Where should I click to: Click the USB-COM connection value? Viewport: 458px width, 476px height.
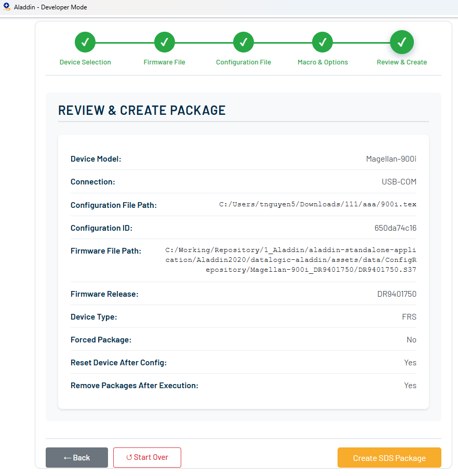pos(399,182)
